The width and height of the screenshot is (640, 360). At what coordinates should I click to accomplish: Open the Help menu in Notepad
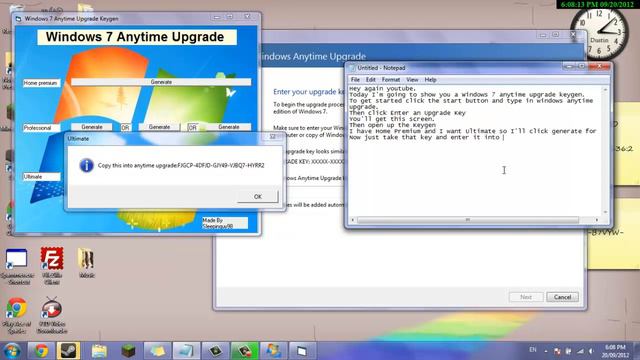[x=430, y=80]
